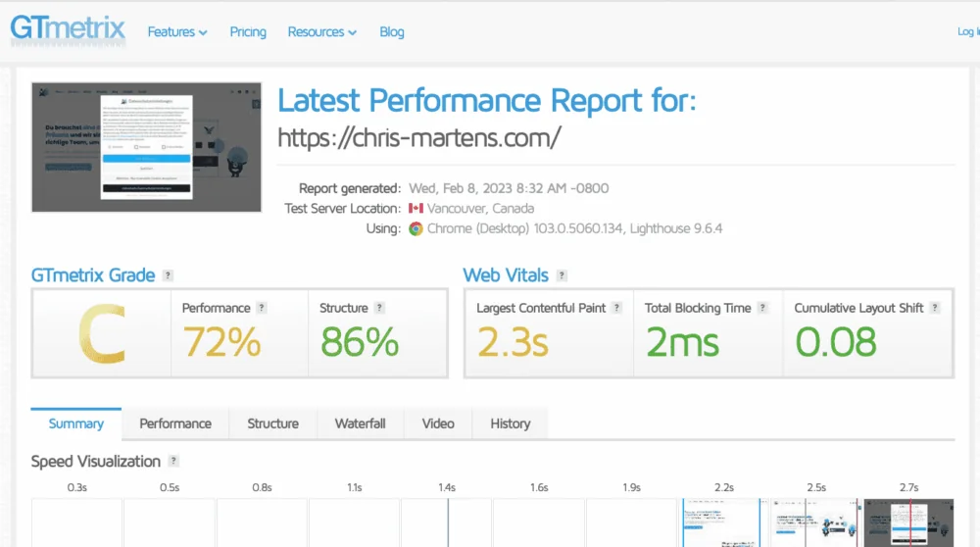Switch to the Performance tab
The height and width of the screenshot is (547, 980).
pos(175,423)
